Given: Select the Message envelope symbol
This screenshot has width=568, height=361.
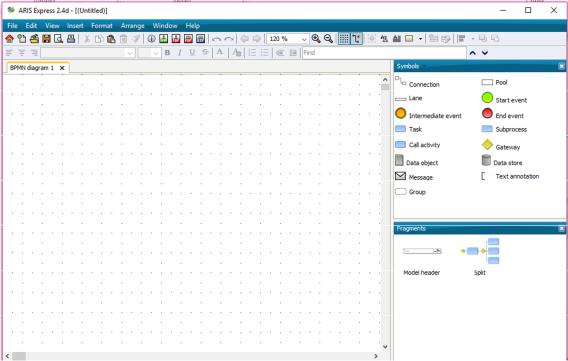Looking at the screenshot, I should [x=414, y=177].
